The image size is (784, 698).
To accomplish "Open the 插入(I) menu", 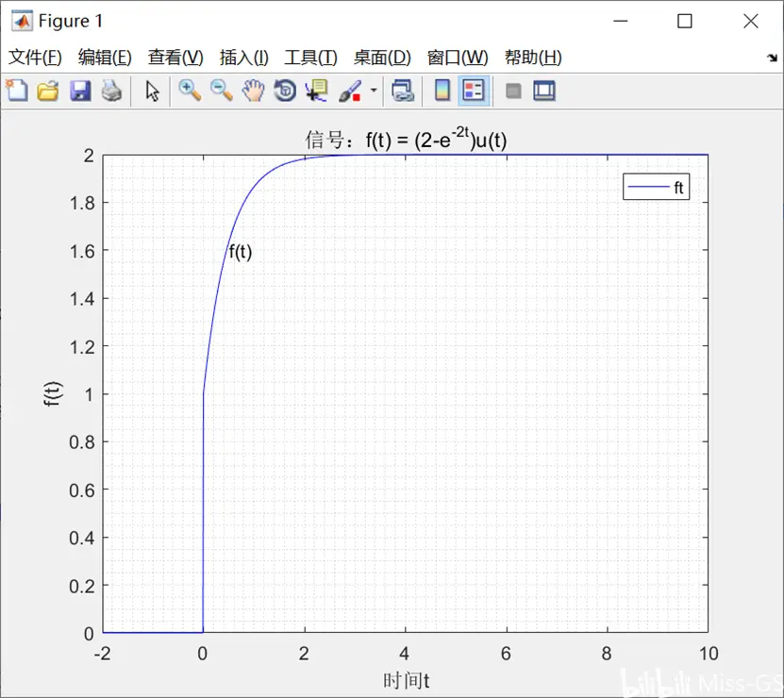I will tap(244, 58).
